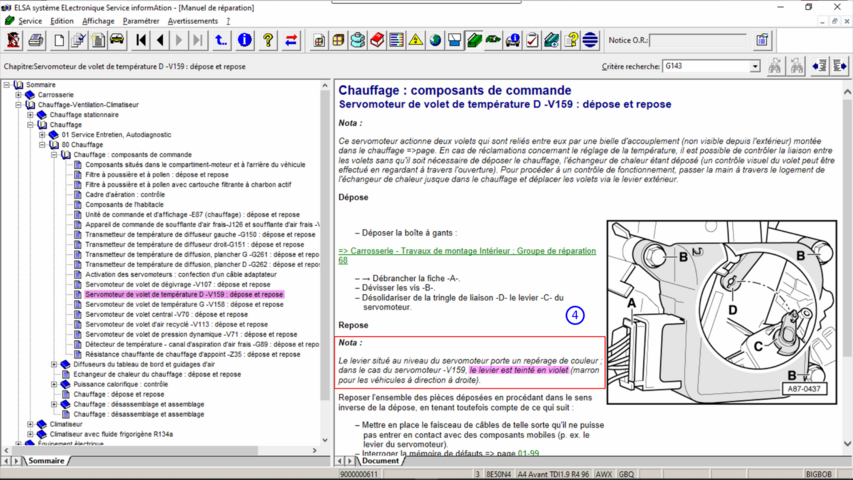Viewport: 853px width, 480px height.
Task: Expand the Carrosserie tree node
Action: (x=18, y=95)
